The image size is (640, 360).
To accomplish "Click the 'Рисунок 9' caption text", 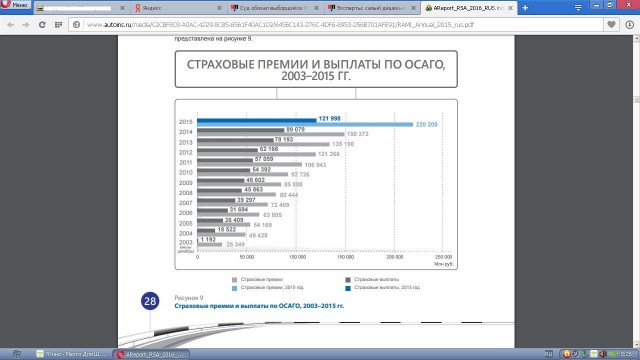I will click(189, 298).
